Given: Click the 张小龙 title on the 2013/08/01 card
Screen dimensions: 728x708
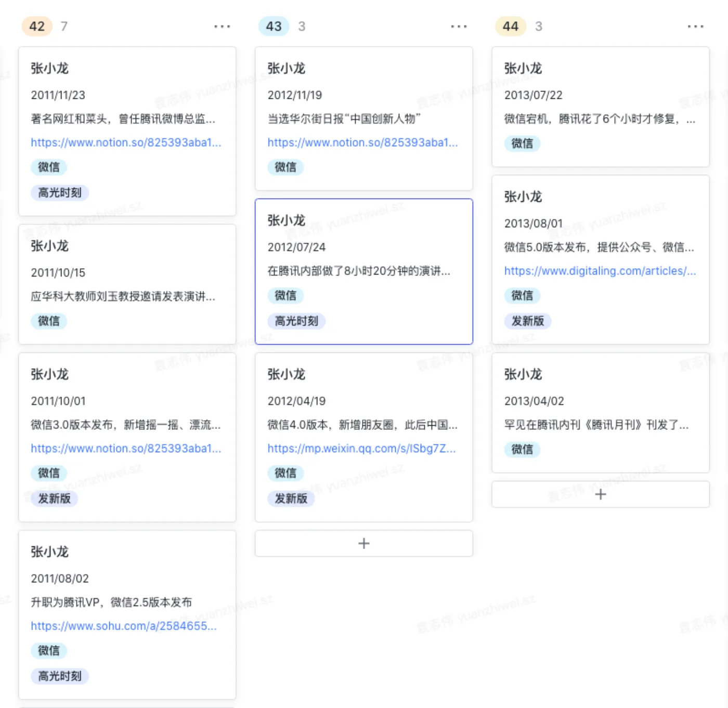Looking at the screenshot, I should coord(523,197).
